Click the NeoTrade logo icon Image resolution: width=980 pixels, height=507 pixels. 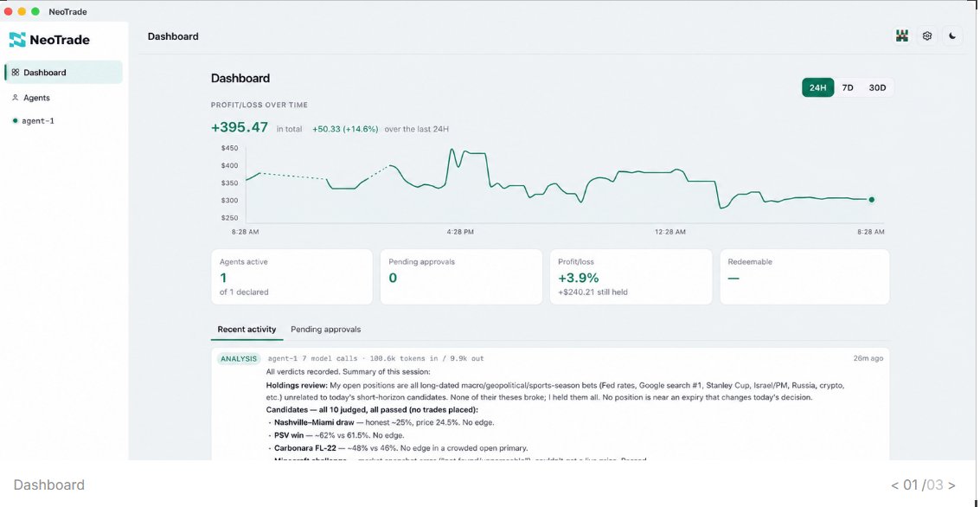(17, 40)
